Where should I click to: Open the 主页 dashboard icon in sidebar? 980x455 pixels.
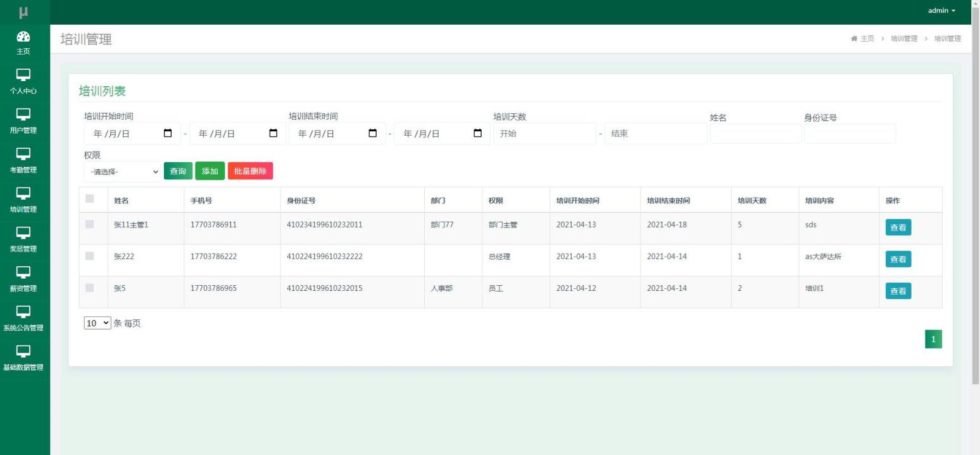23,37
